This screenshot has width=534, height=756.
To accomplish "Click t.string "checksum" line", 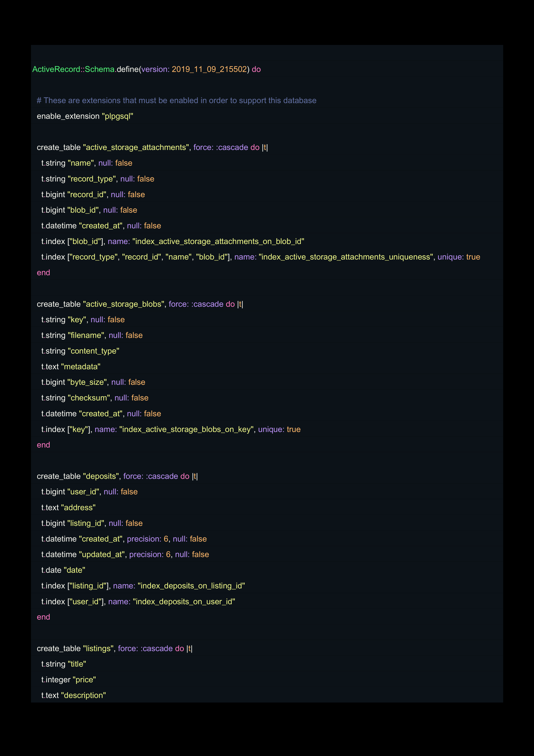I will [x=95, y=398].
